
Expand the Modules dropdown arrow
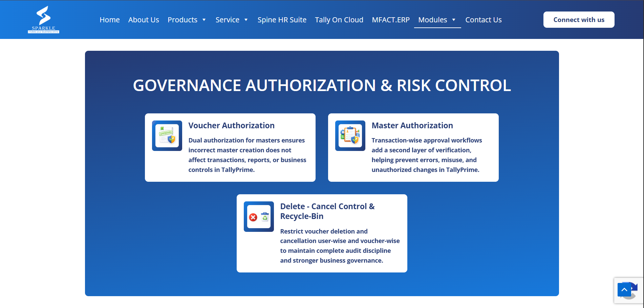click(x=454, y=20)
